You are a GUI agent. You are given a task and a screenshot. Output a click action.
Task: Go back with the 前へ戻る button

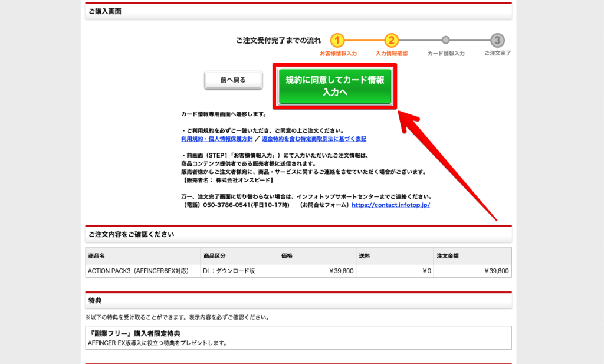click(x=233, y=80)
